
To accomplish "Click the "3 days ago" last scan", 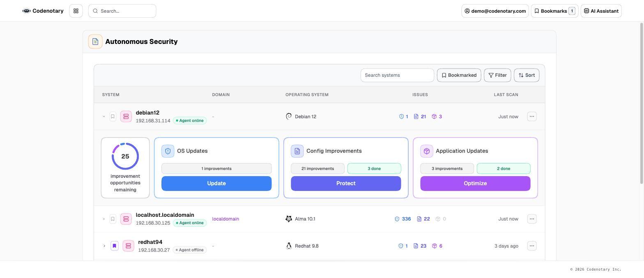I will [506, 246].
